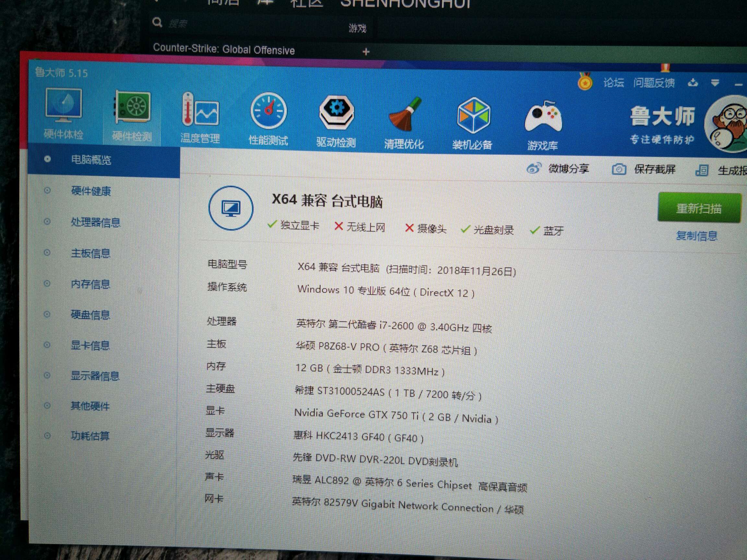747x560 pixels.
Task: Click 光盘刻录 status indicator
Action: [487, 230]
